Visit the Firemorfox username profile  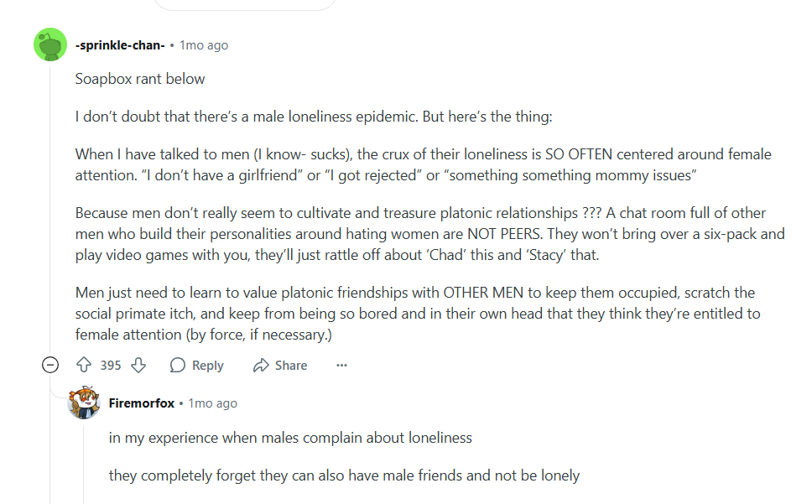[x=142, y=403]
